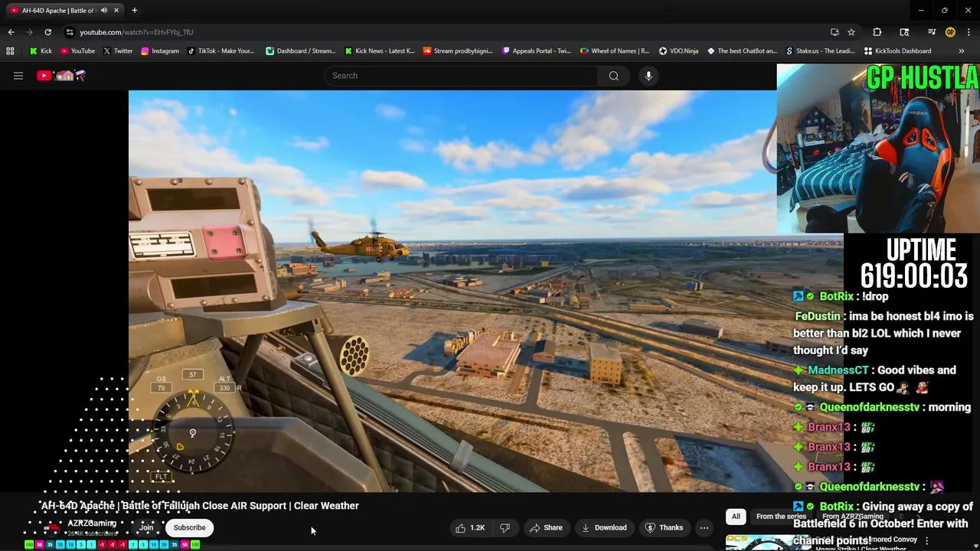980x551 pixels.
Task: Go back in the browser
Action: pos(11,32)
